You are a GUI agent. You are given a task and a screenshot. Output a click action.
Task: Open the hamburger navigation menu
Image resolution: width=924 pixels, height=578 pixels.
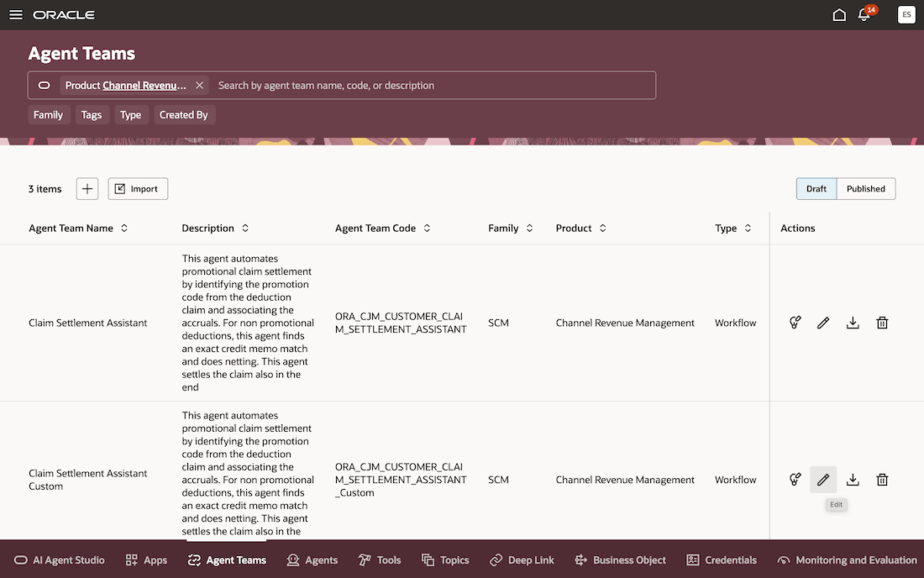click(x=16, y=15)
